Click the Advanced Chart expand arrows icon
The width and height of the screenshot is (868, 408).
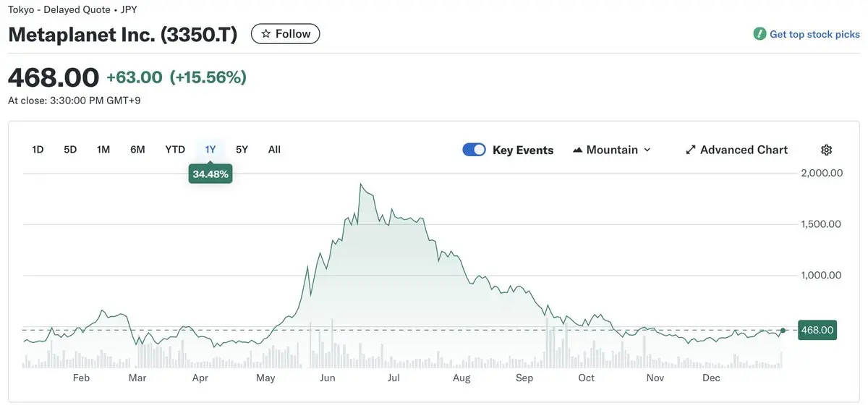[690, 150]
